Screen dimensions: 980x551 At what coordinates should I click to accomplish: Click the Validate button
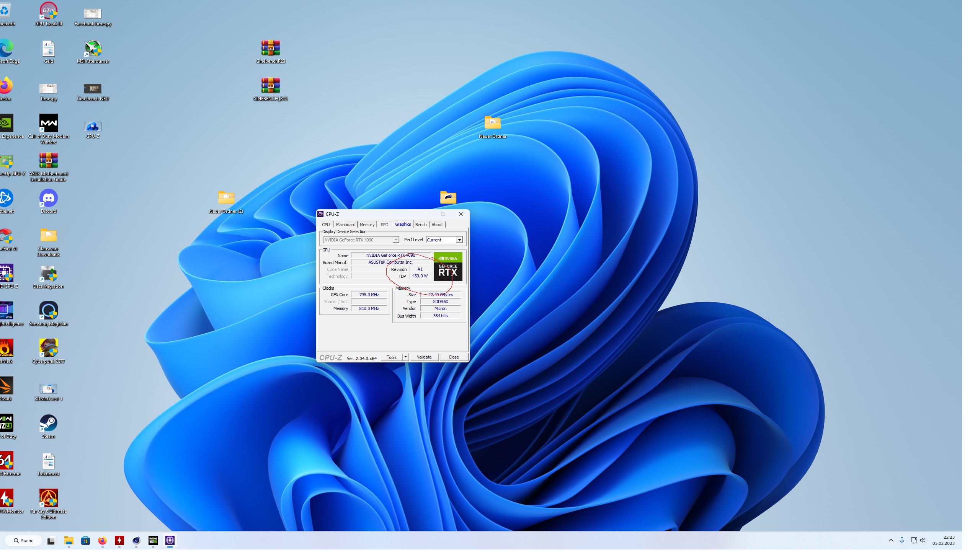point(424,357)
